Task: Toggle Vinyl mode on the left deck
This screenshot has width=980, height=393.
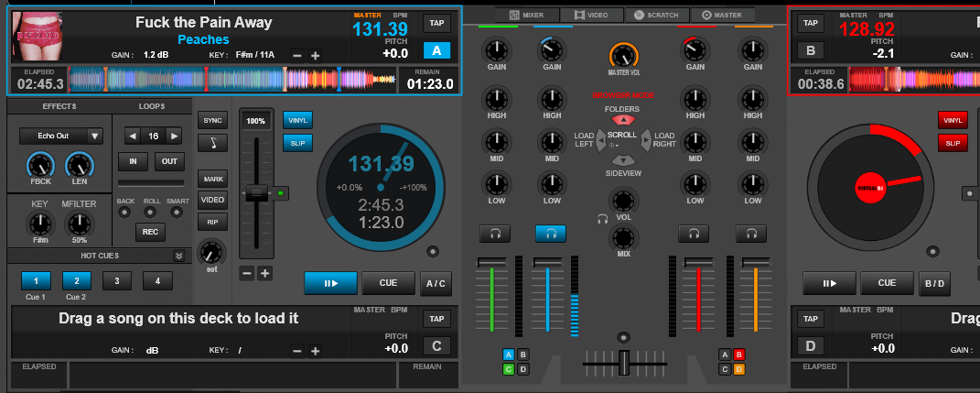Action: 297,120
